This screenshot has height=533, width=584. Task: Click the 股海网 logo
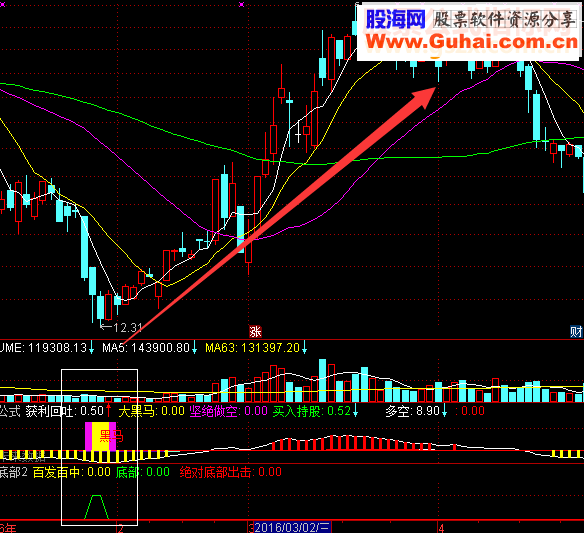coord(395,19)
